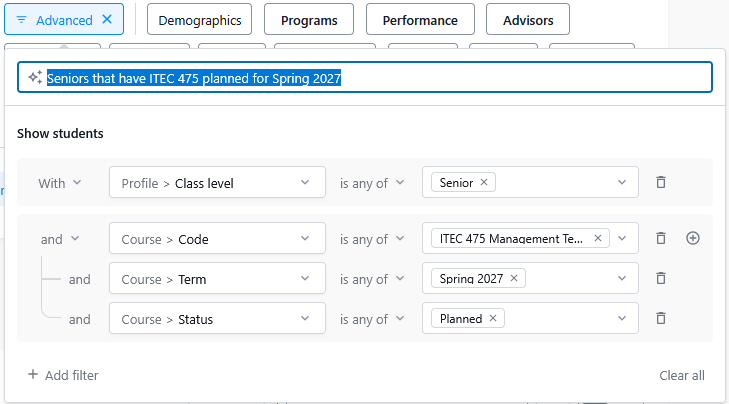Image resolution: width=729 pixels, height=404 pixels.
Task: Click the natural language query field
Action: 365,77
